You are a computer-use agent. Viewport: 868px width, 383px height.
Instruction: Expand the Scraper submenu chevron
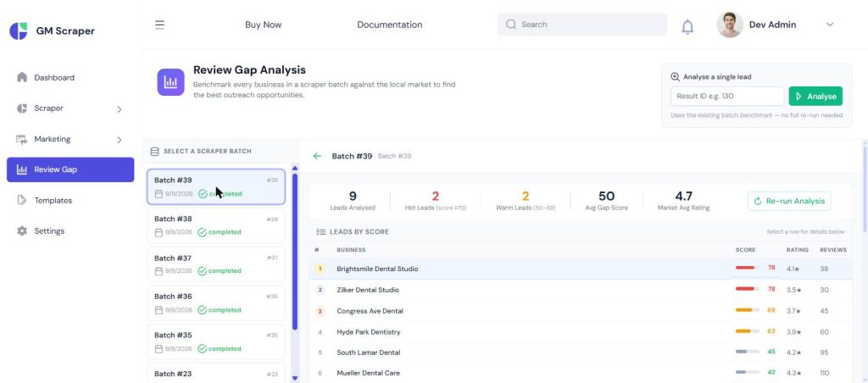click(119, 109)
